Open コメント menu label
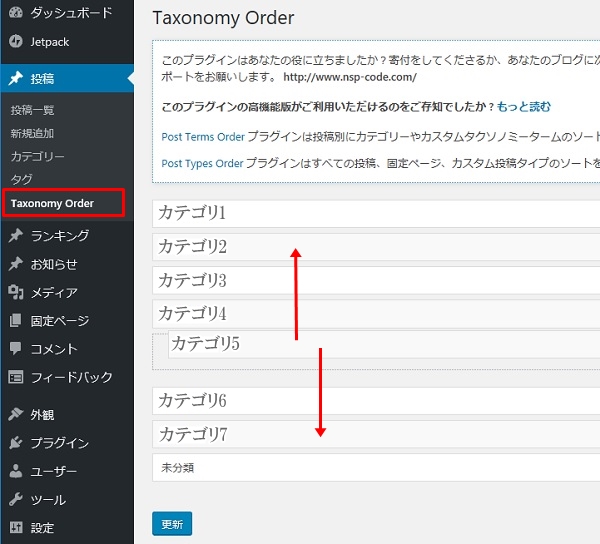Image resolution: width=600 pixels, height=544 pixels. coord(54,349)
